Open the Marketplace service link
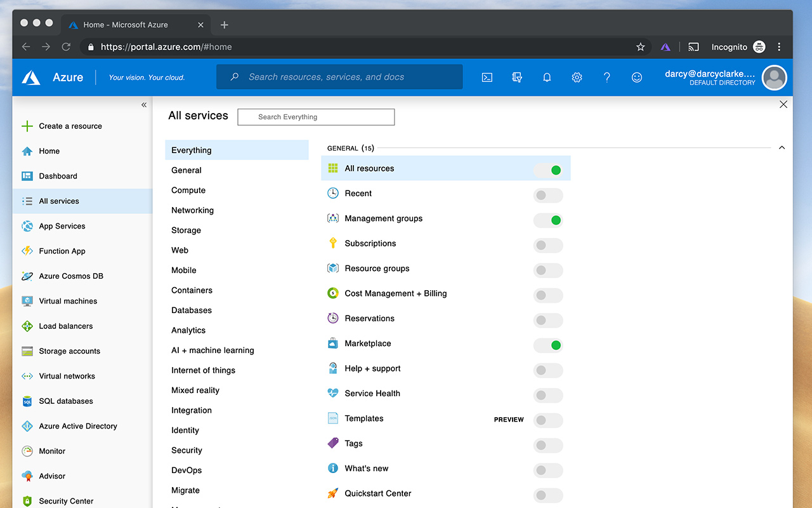 coord(368,344)
